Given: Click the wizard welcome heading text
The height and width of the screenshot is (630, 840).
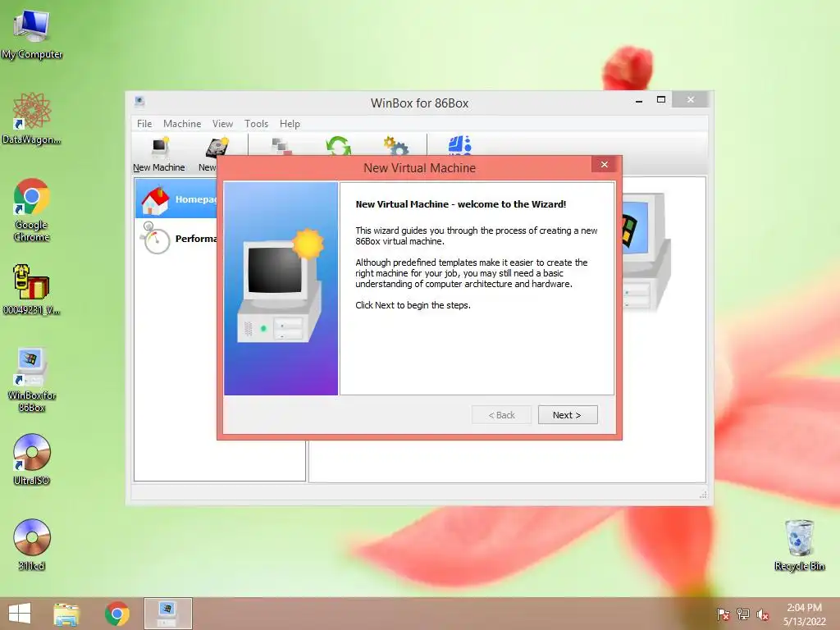Looking at the screenshot, I should 461,204.
